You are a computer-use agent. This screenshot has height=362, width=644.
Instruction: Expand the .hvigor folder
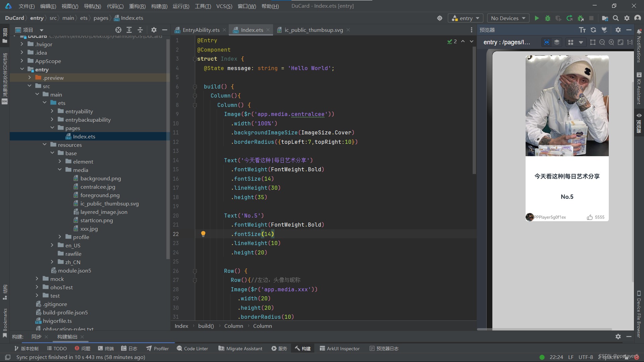coord(22,44)
